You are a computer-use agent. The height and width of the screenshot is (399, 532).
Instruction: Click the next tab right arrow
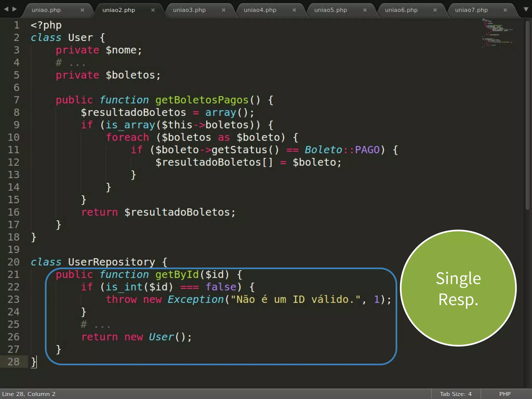point(15,9)
